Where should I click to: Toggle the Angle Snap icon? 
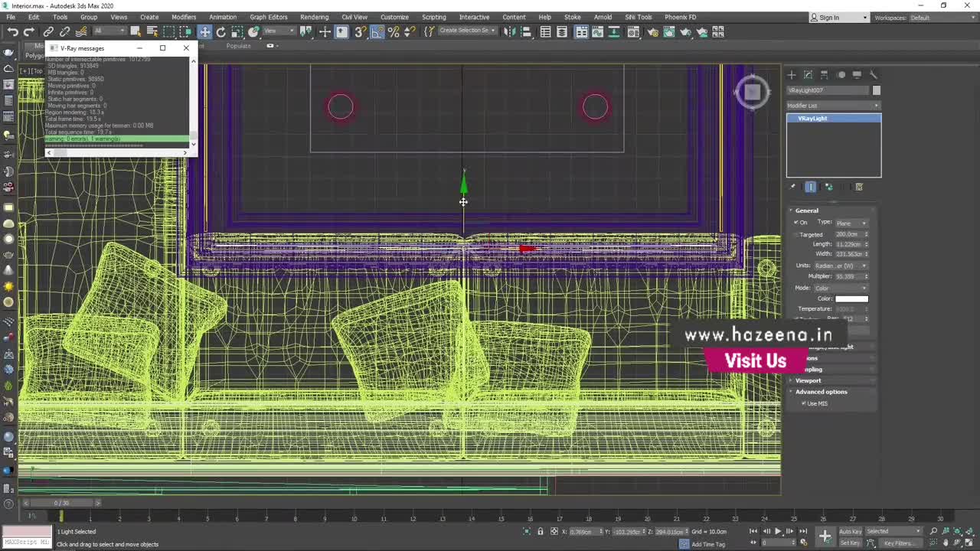(x=377, y=31)
